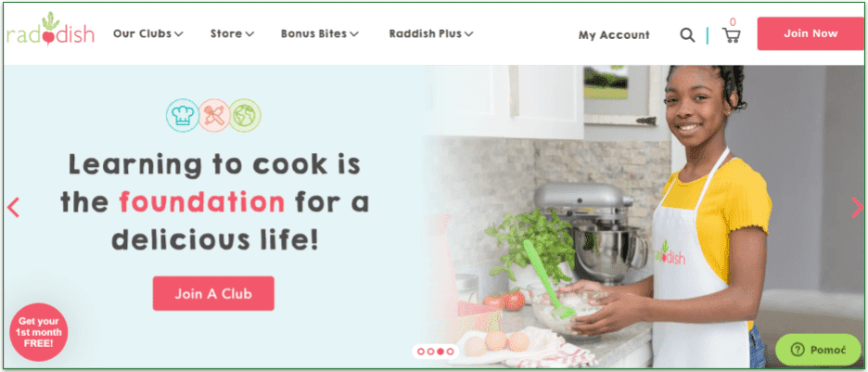Click the chef hat circle icon

pyautogui.click(x=182, y=115)
